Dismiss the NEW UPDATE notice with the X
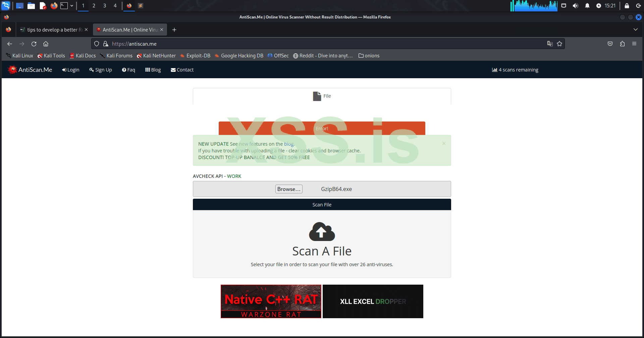This screenshot has height=338, width=644. pyautogui.click(x=444, y=143)
